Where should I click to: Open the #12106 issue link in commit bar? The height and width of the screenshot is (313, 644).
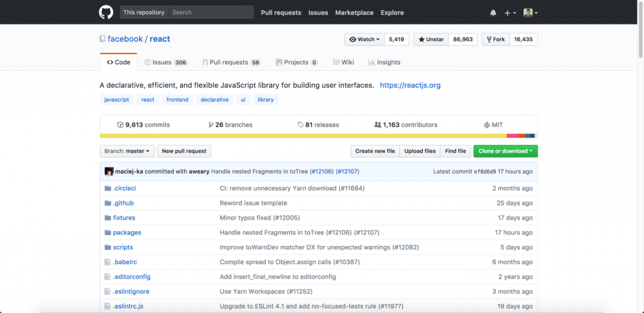point(322,171)
